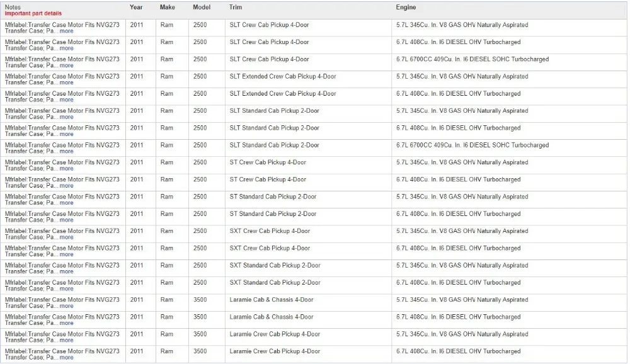Screen dimensions: 630x364
Task: Click model '3500' in Laramie Cab & Chassis 5.7L row
Action: (200, 300)
